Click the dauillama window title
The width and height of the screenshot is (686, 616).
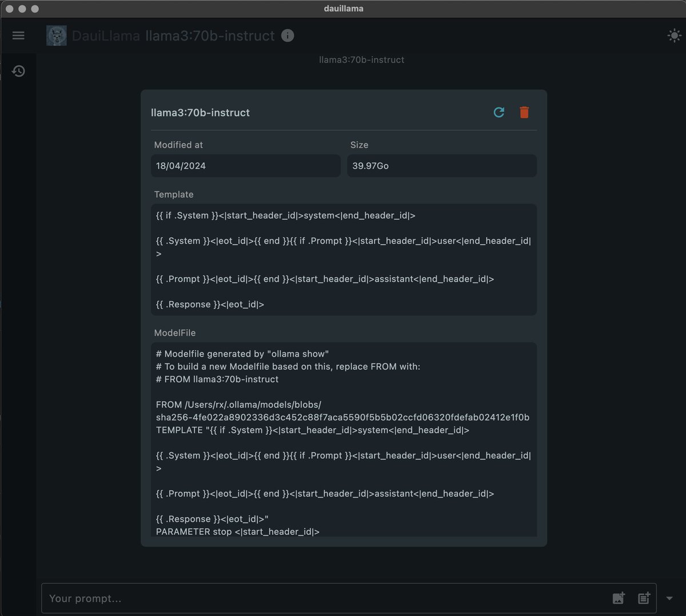click(344, 9)
